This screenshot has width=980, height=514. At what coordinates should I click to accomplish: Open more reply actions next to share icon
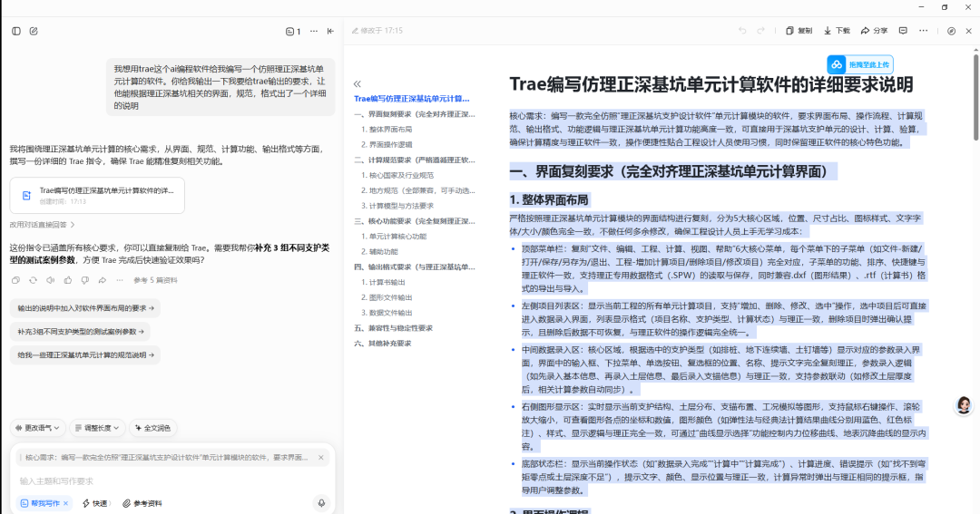click(120, 280)
